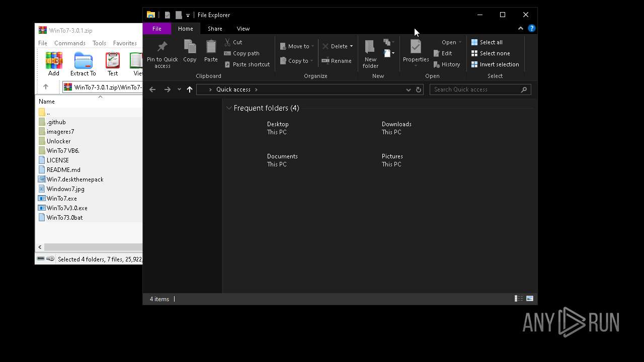Go up one level in WinRAR

pos(46,87)
